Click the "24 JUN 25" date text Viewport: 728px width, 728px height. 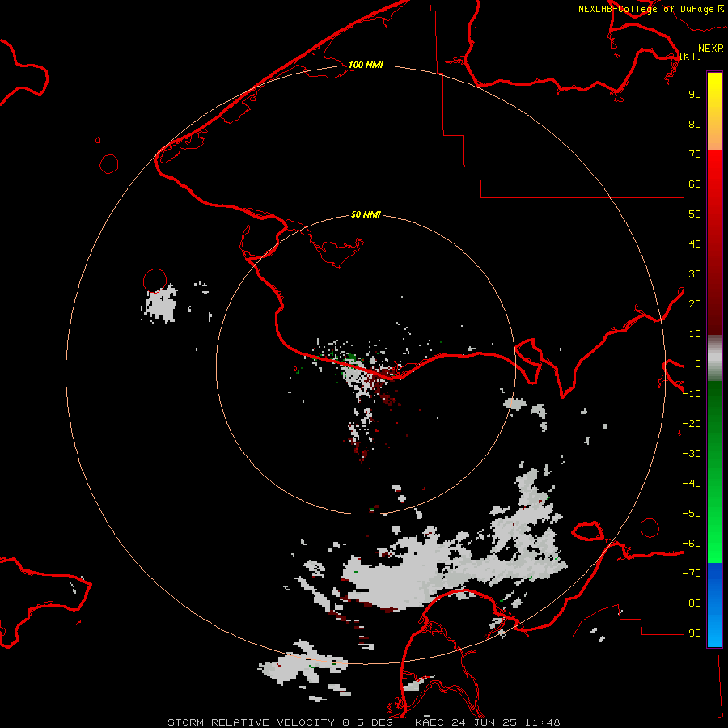(485, 722)
